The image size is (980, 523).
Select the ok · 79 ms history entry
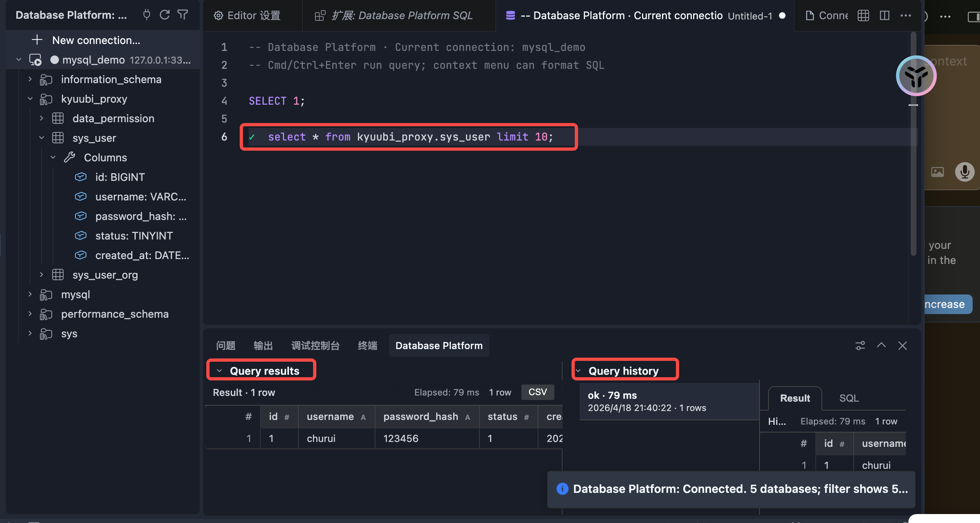click(669, 401)
